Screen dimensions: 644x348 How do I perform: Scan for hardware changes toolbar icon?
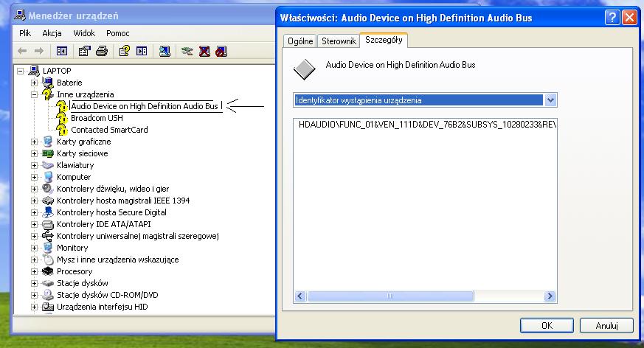coord(165,51)
